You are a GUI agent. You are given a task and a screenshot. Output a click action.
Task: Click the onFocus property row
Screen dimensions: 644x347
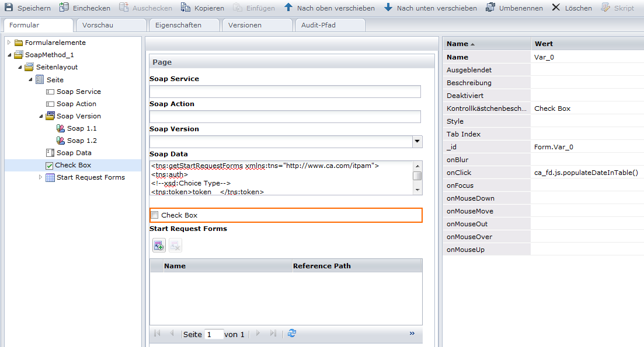(x=544, y=185)
